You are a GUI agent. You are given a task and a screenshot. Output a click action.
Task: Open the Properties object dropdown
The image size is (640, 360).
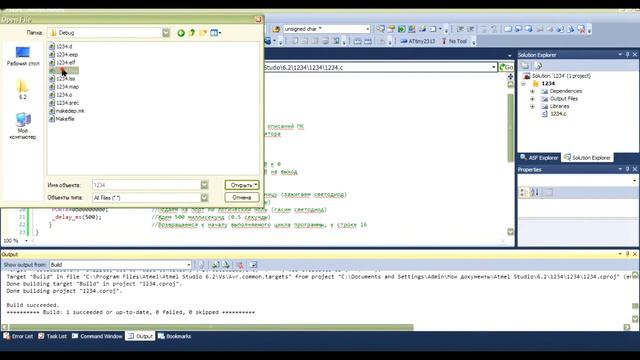[x=634, y=180]
